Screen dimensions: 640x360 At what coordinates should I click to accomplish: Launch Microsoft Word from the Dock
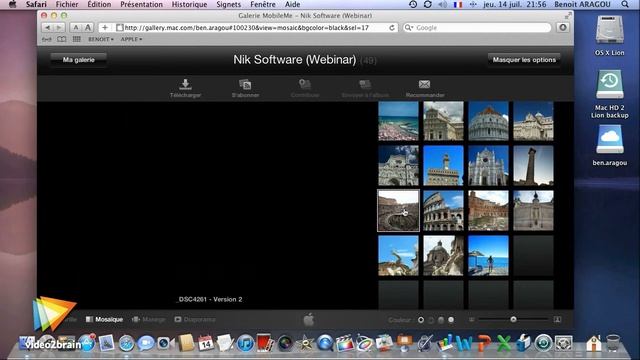point(463,344)
